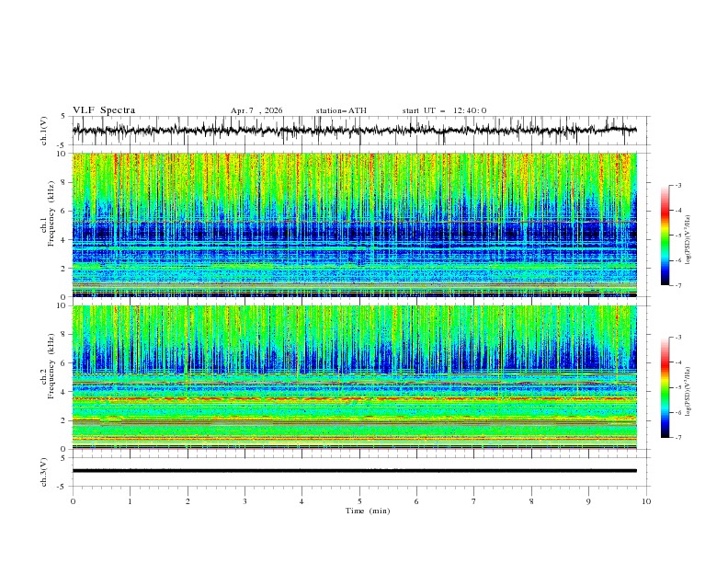Click inside the ch.1 spectrogram panel
The height and width of the screenshot is (563, 728).
click(354, 224)
